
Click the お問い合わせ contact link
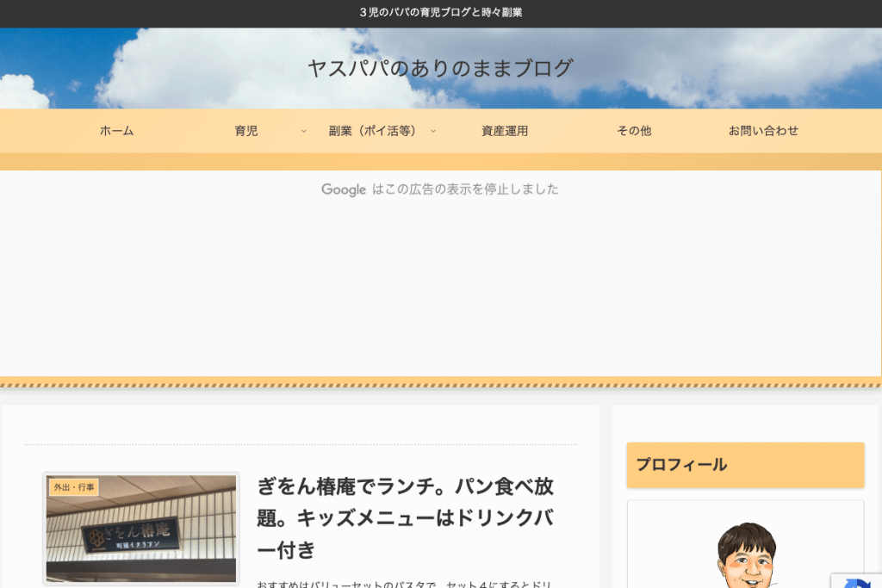click(763, 131)
